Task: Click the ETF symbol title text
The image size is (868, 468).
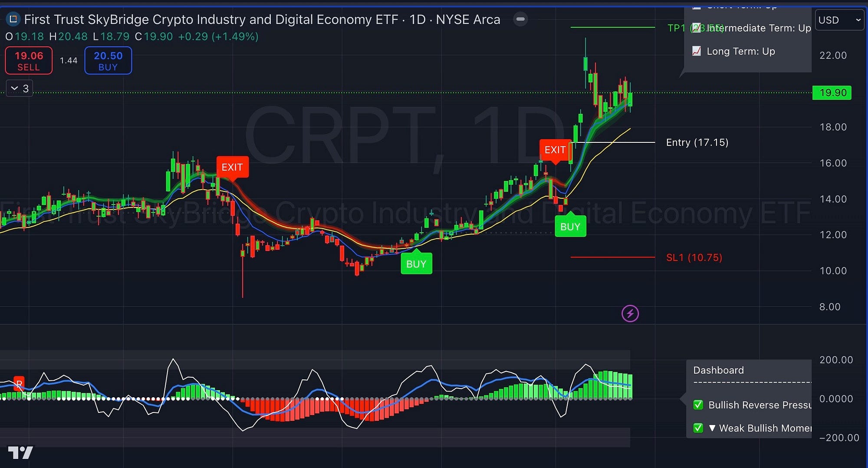Action: point(211,20)
